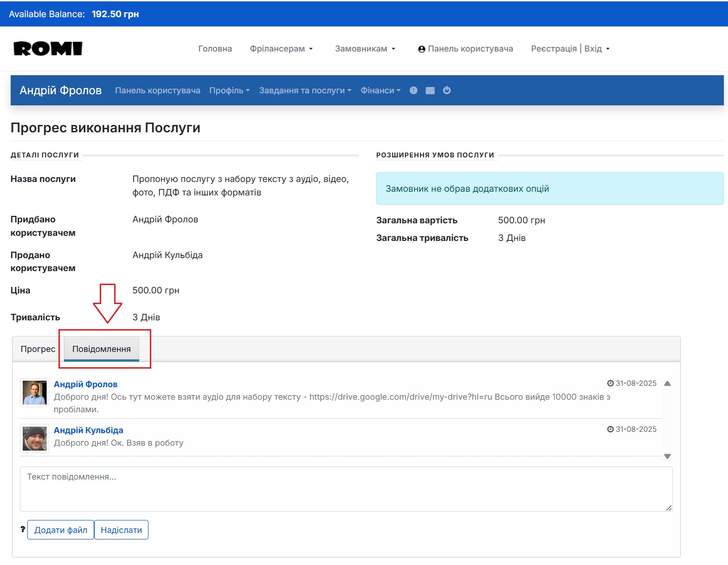
Task: Click the power logout icon
Action: pos(447,91)
